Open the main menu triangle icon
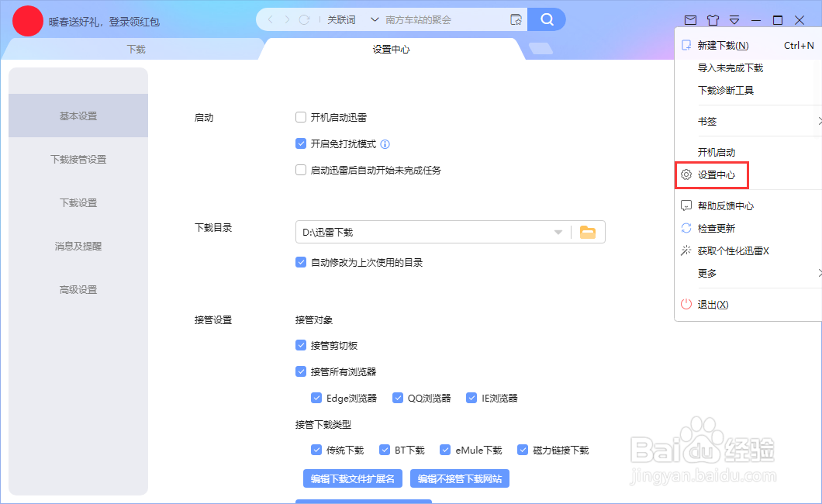 (x=734, y=20)
